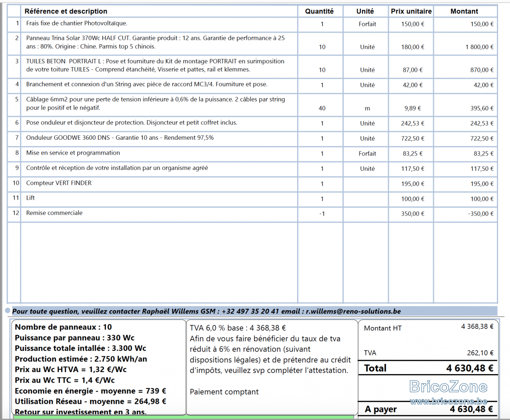Select 'Compteur VERT FINDER' line

coord(59,183)
